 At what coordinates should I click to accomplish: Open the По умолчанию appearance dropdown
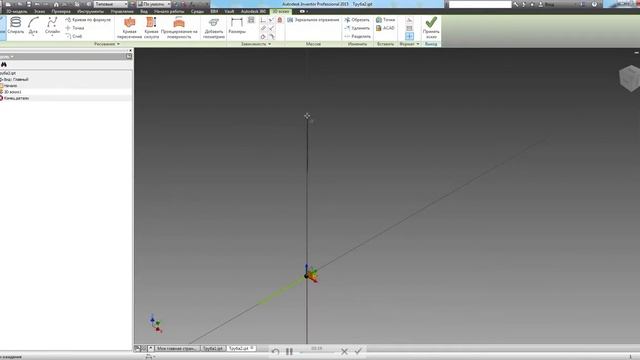click(x=154, y=4)
